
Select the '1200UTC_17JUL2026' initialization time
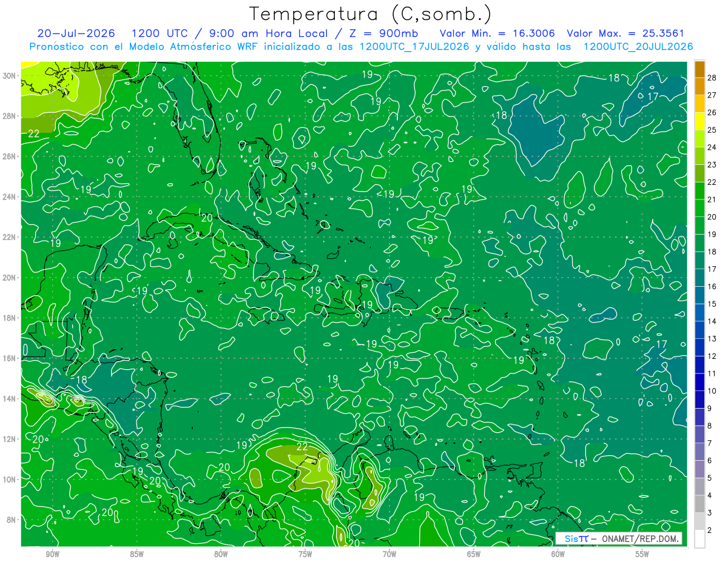(x=414, y=47)
